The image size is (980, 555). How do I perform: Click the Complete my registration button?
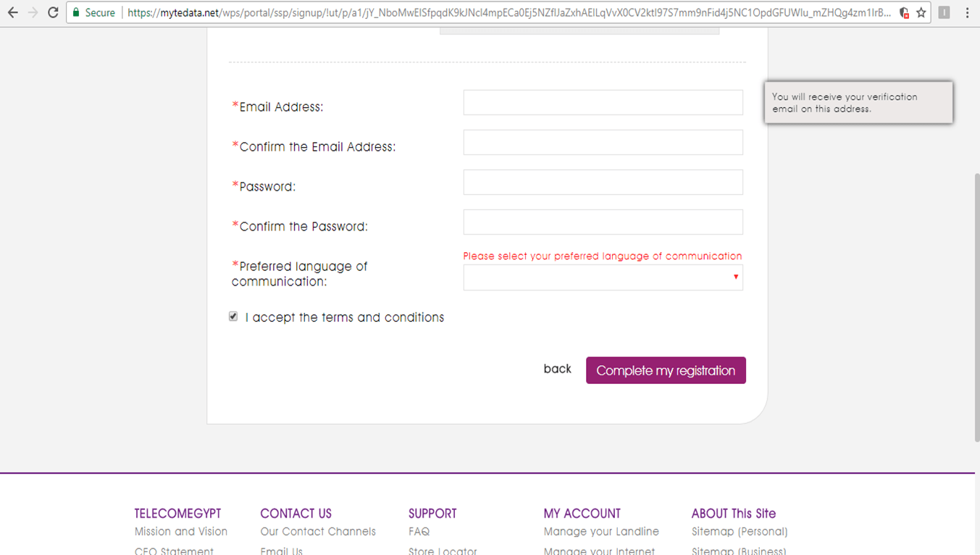tap(666, 370)
